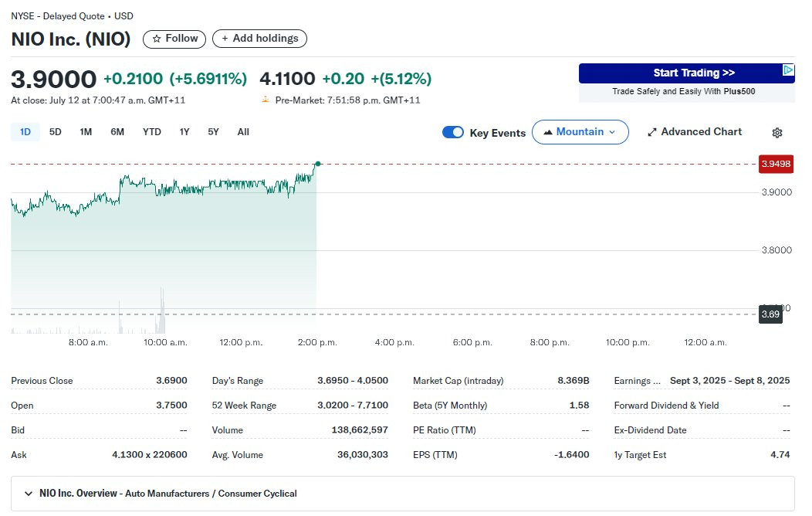Click the Bid label
This screenshot has height=516, width=812.
18,430
